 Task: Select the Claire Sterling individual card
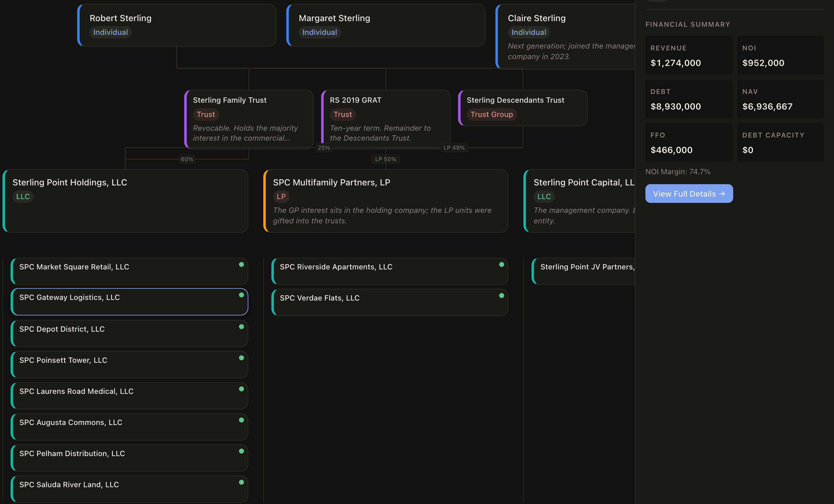tap(565, 37)
